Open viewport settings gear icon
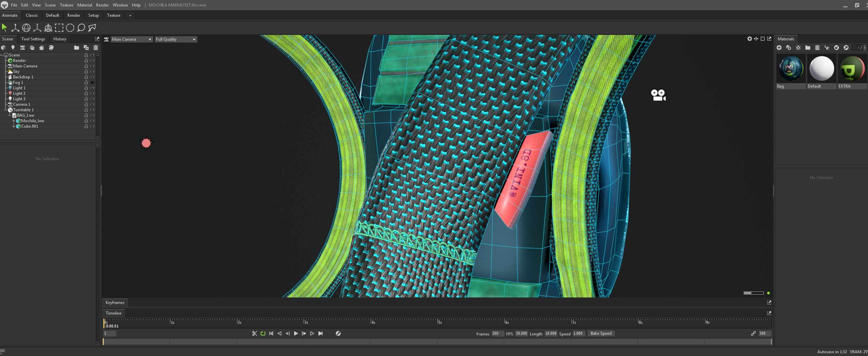 (x=750, y=39)
